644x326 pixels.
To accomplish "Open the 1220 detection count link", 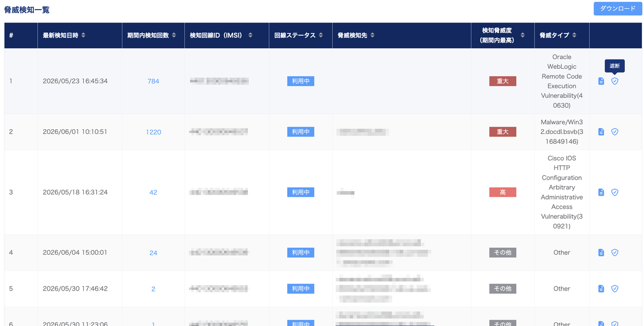I will click(x=153, y=132).
